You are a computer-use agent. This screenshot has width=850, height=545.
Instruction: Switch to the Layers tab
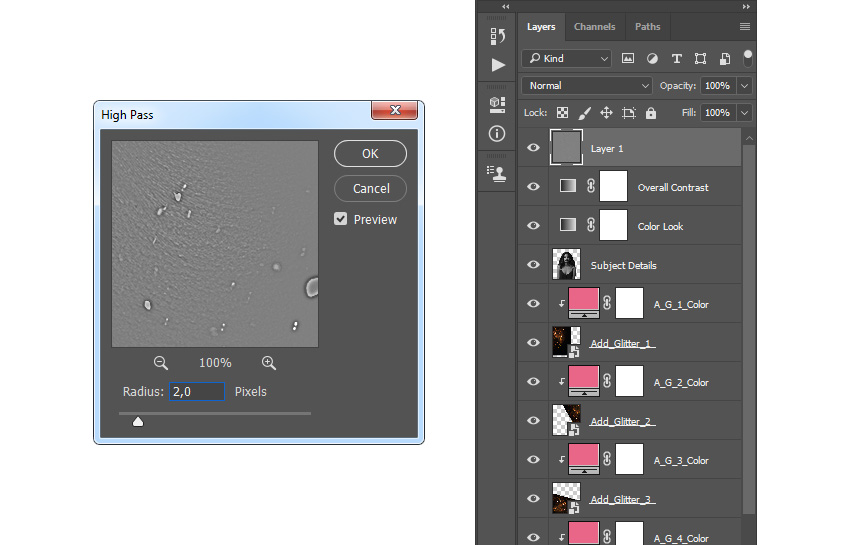pos(541,27)
